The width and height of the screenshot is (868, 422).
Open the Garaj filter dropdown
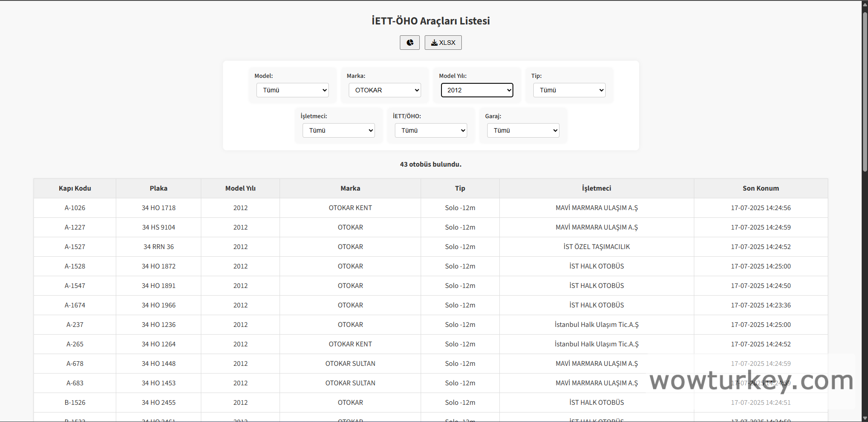523,130
